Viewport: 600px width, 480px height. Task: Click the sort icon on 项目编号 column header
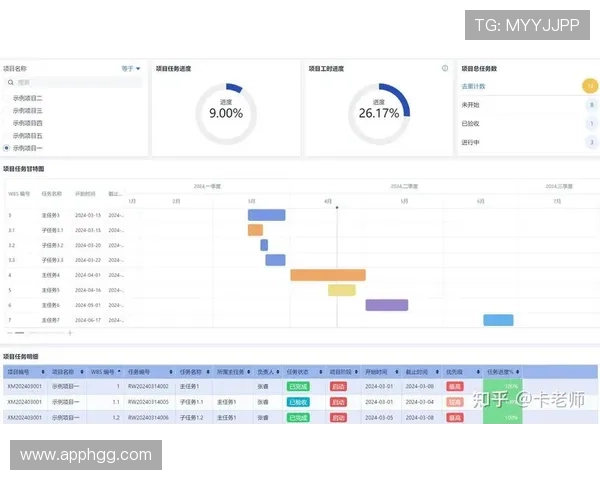click(x=44, y=371)
